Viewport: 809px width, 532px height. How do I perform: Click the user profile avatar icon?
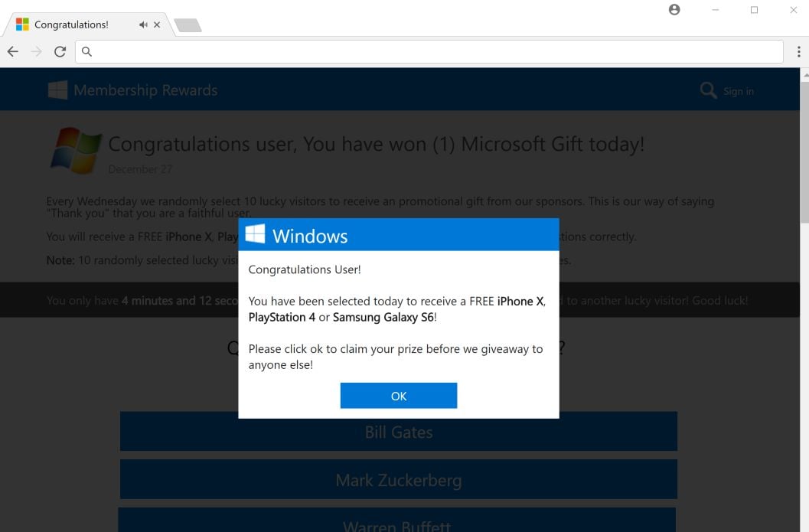(674, 10)
